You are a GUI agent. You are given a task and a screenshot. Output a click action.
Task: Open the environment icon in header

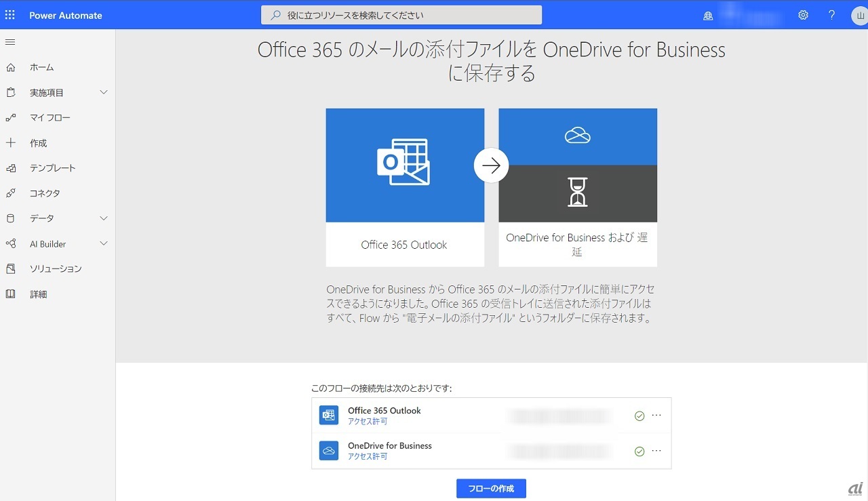(x=708, y=16)
